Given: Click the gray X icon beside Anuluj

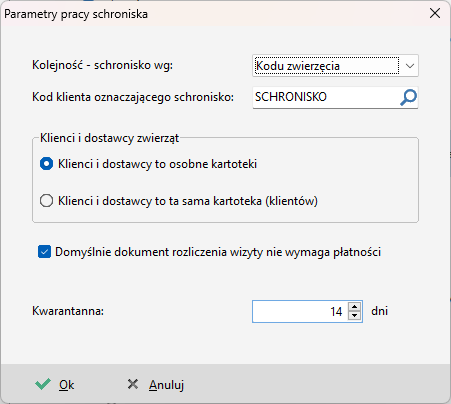Looking at the screenshot, I should tap(133, 384).
